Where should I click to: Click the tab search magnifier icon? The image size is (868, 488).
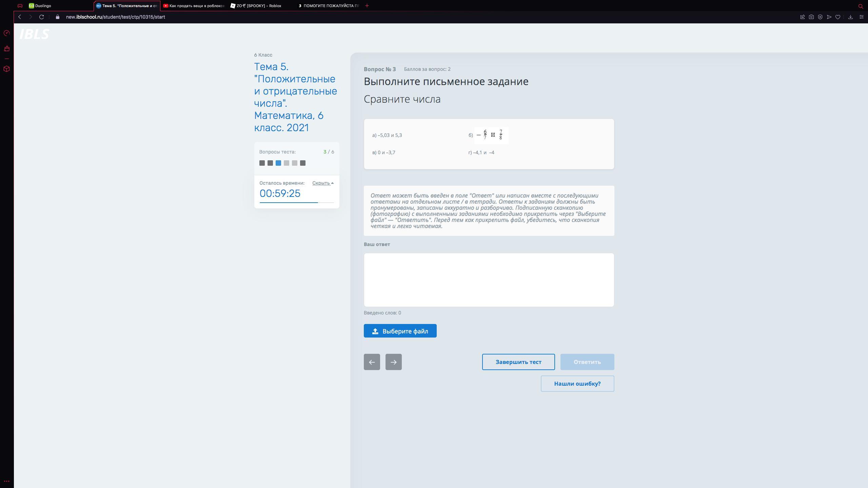click(x=861, y=6)
